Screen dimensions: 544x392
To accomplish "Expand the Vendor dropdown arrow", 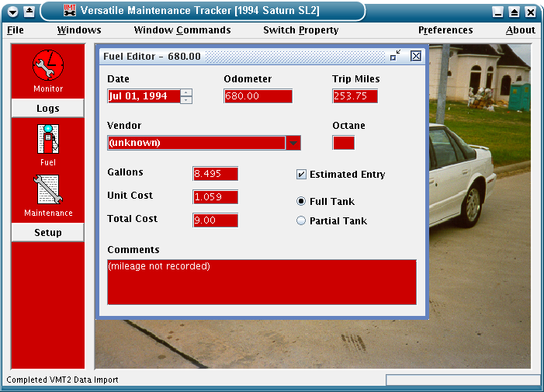I will pos(293,143).
